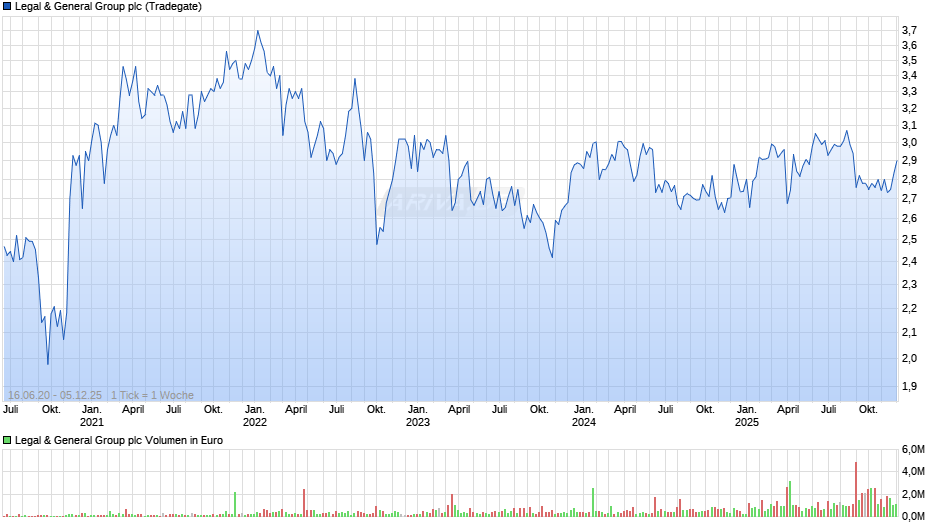Click the tallest red volume bar in the volume chart
Image resolution: width=940 pixels, height=526 pixels.
click(x=855, y=489)
